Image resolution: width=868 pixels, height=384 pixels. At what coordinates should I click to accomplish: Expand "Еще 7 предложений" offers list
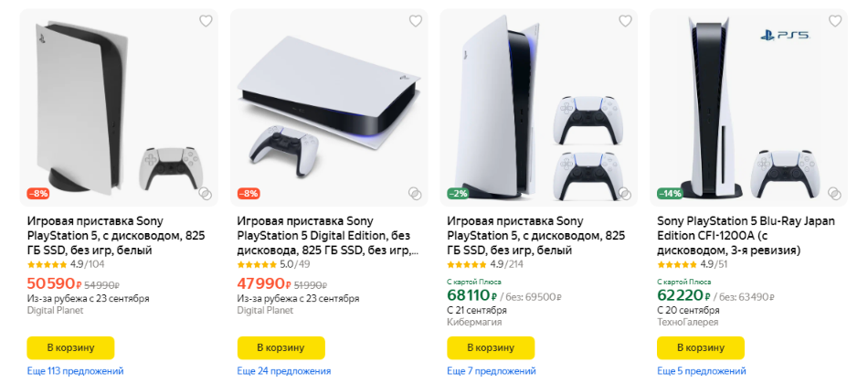[491, 371]
